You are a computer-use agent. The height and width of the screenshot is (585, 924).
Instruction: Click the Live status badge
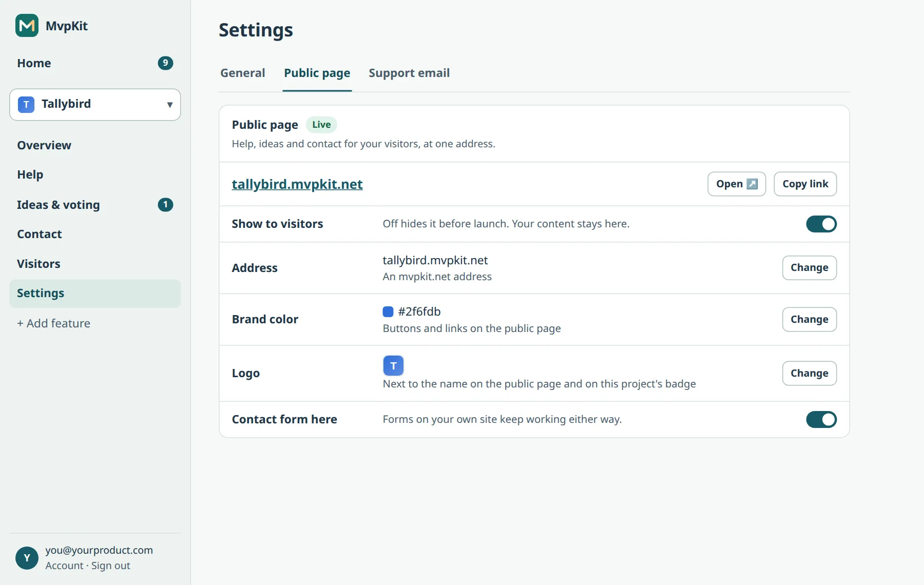[321, 125]
